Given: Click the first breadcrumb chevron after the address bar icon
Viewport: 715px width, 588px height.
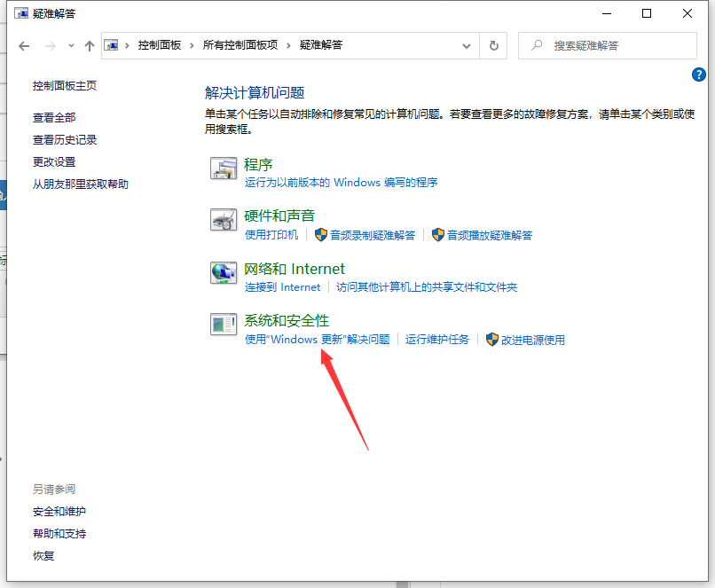Looking at the screenshot, I should coord(129,45).
